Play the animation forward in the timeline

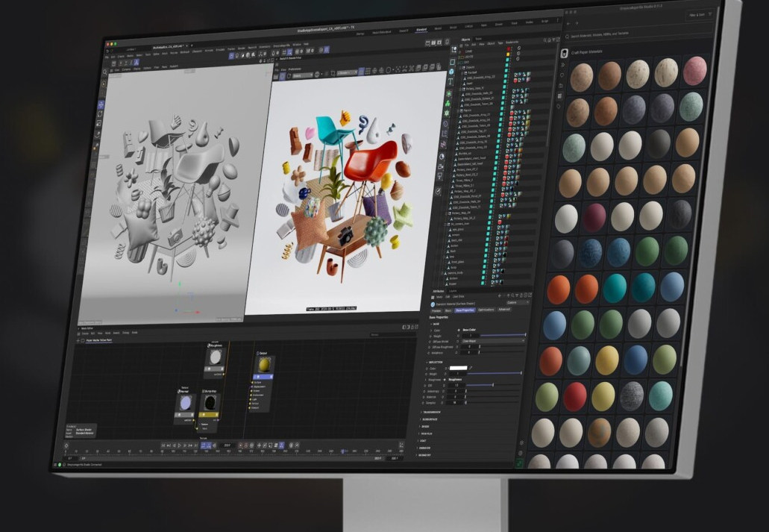click(x=180, y=445)
